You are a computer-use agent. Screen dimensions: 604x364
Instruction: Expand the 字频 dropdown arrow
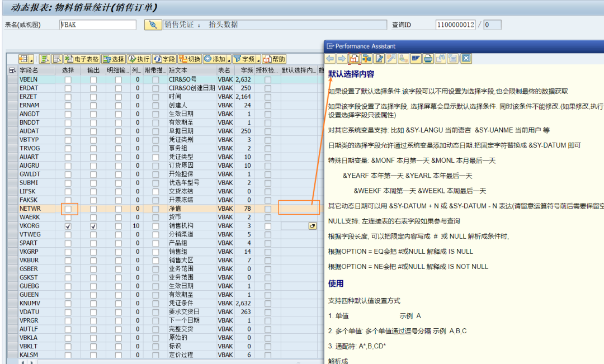(x=258, y=59)
